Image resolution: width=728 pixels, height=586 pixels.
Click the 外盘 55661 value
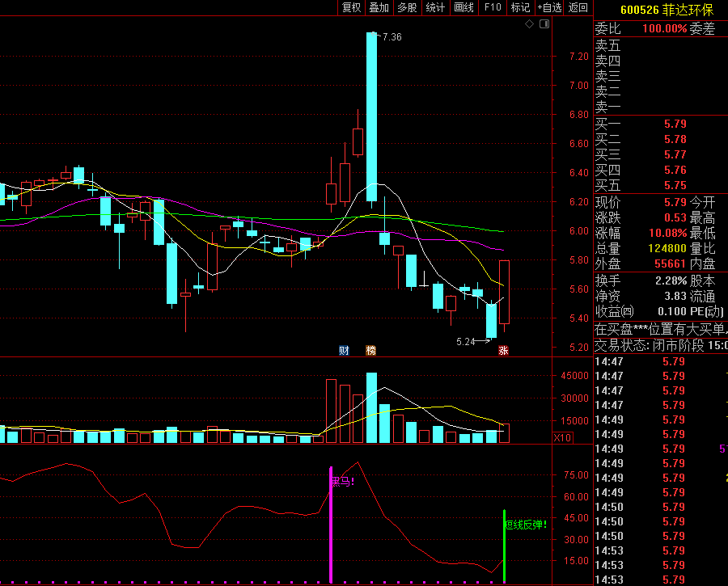tap(670, 263)
